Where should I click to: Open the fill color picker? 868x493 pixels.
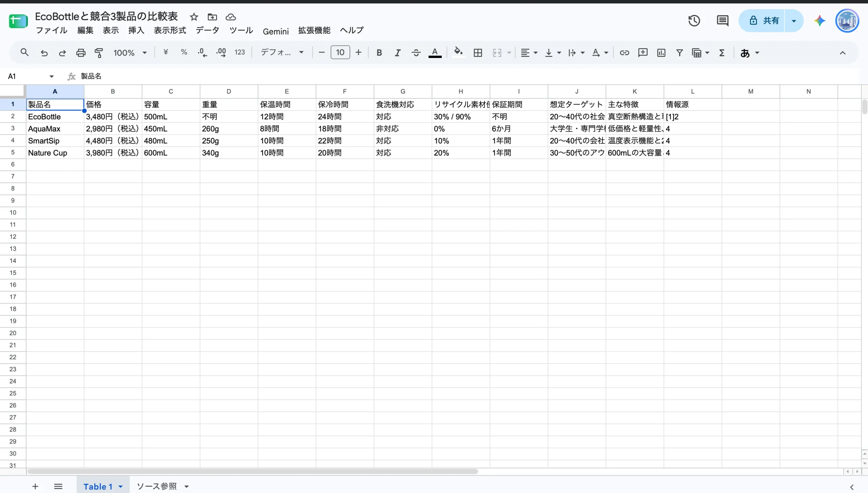458,52
